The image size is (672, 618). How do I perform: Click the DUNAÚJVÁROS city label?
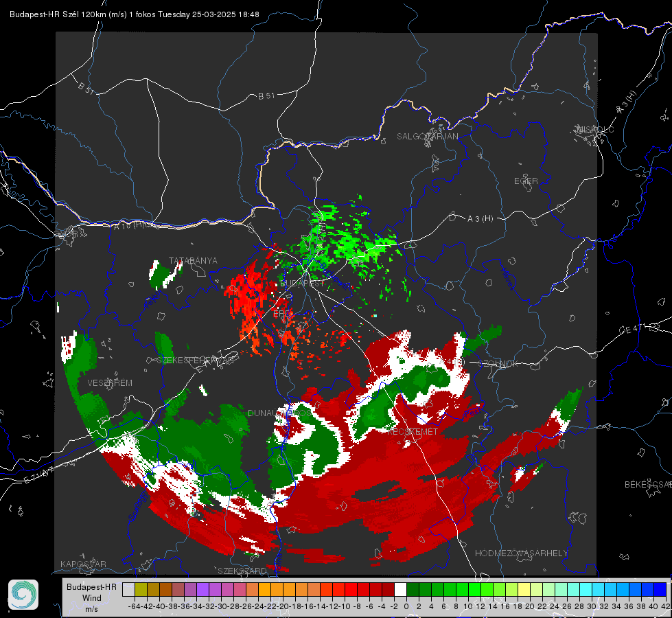279,413
